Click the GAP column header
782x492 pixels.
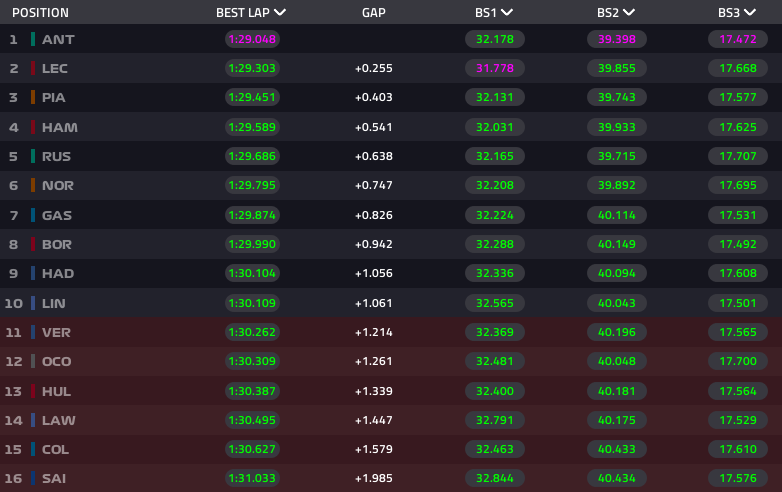tap(374, 13)
